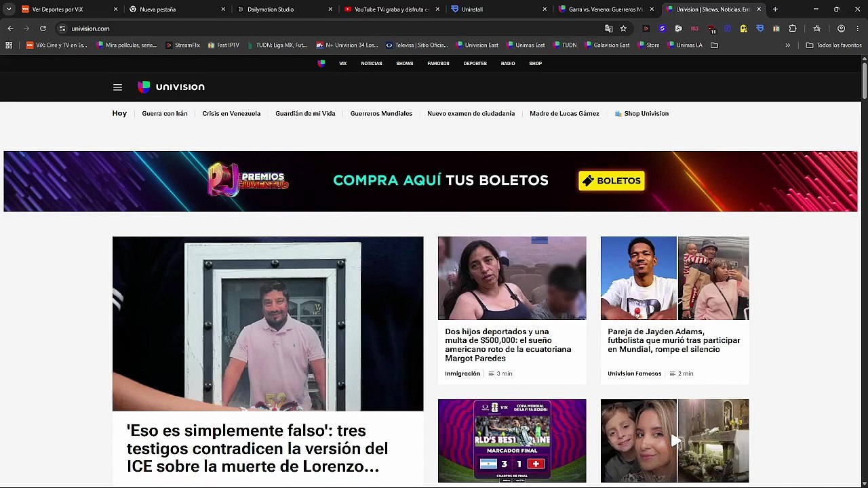Click the small Univision icon before VIX
Image resolution: width=868 pixels, height=488 pixels.
tap(321, 63)
